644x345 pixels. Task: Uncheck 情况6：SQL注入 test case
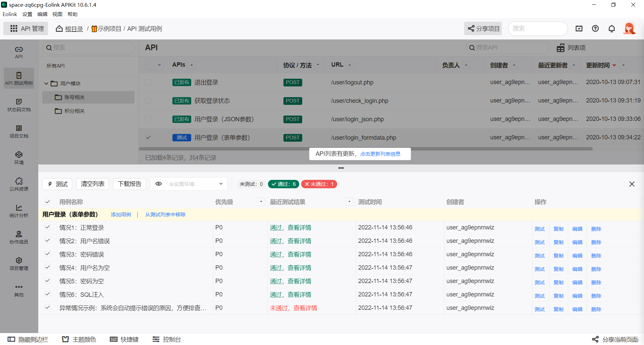[x=48, y=294]
